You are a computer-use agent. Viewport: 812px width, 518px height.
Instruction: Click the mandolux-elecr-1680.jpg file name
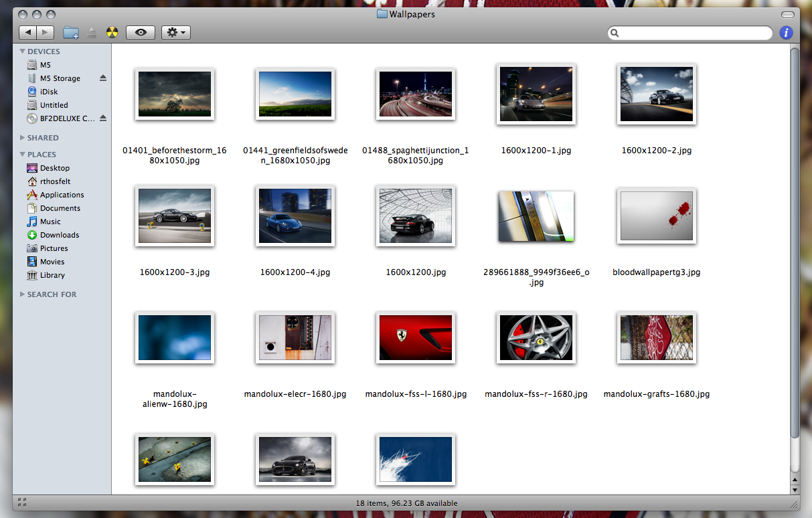tap(295, 394)
